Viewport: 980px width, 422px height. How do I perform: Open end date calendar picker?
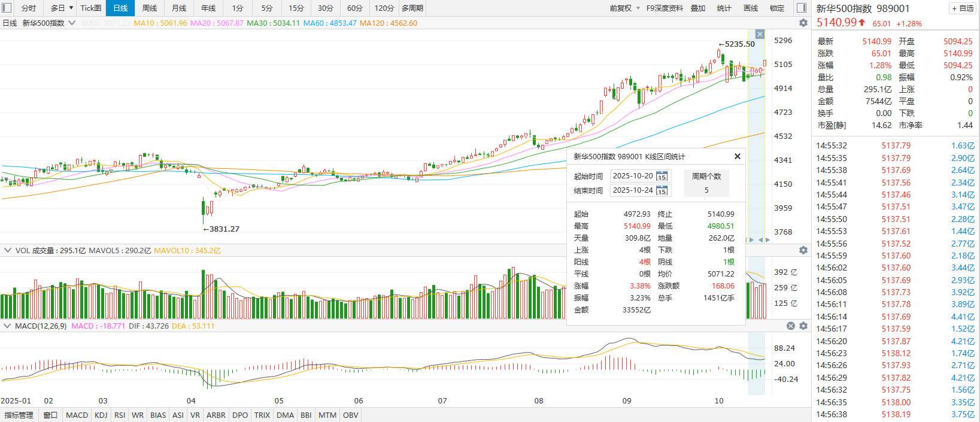tap(662, 191)
